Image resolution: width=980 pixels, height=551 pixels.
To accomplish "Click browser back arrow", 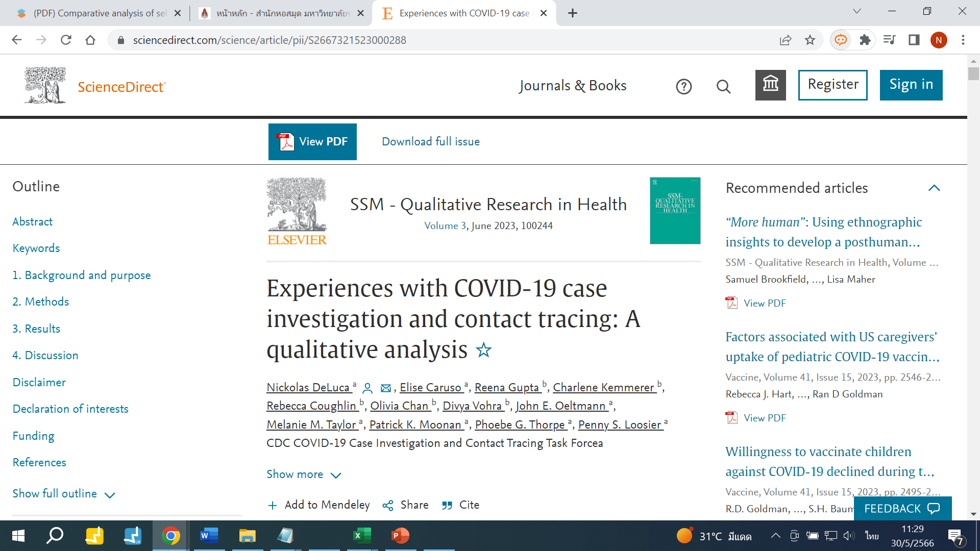I will 17,40.
